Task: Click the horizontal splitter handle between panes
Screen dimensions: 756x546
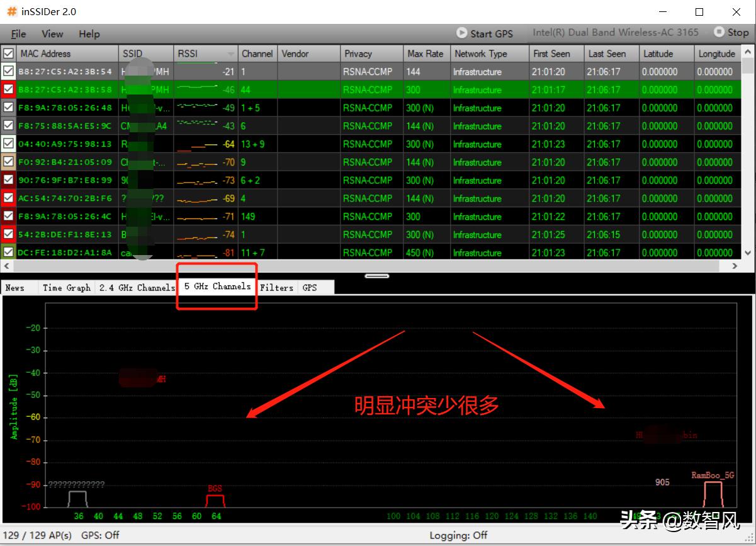Action: (376, 275)
